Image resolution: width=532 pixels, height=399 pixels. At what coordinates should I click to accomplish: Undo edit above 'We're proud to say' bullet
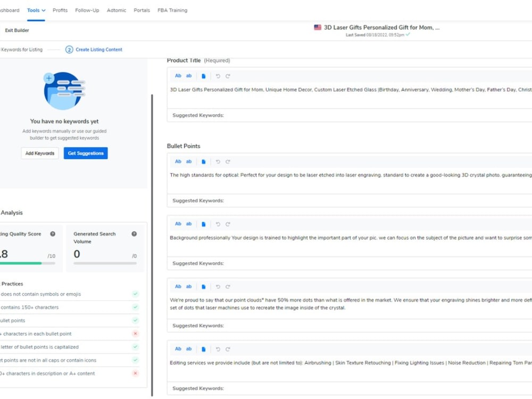[218, 287]
